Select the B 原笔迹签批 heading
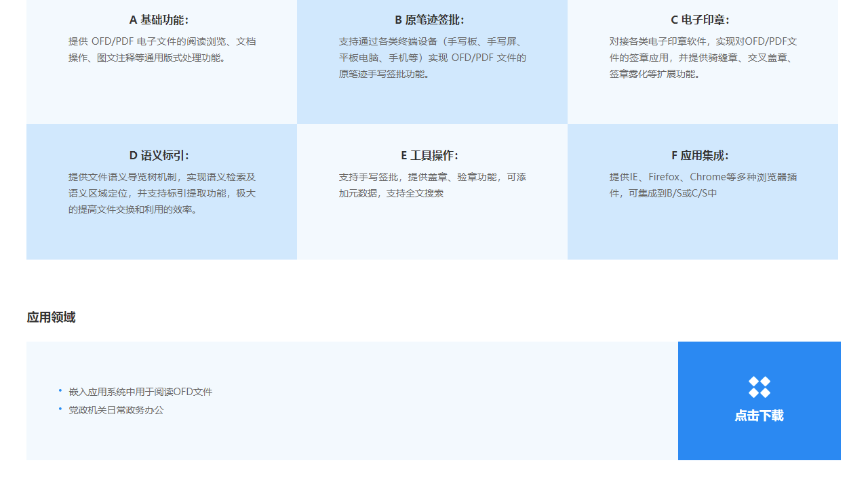 [430, 20]
